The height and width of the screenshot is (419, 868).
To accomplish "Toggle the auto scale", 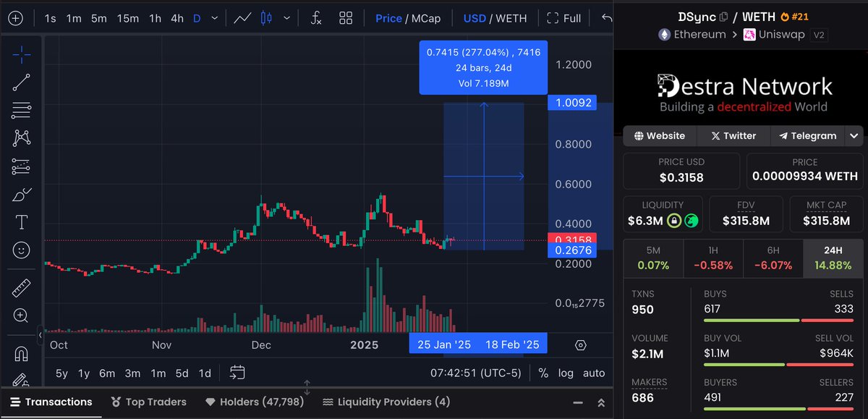I will tap(594, 373).
